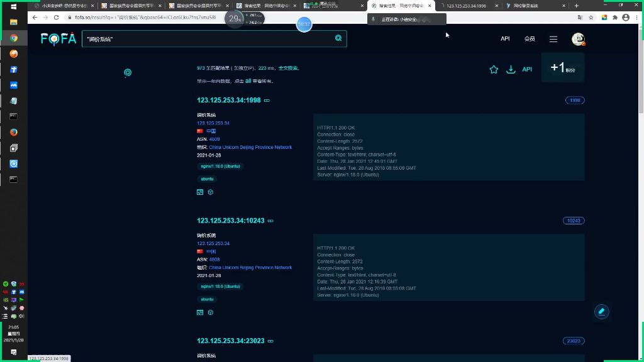Reload the page with refresh icon

click(x=56, y=17)
